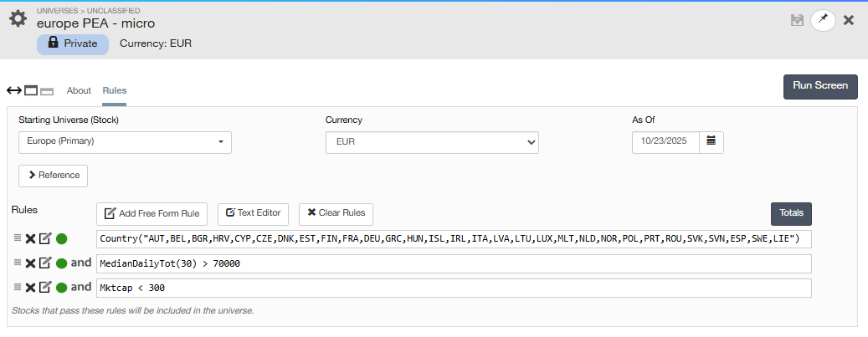Click the pin icon in the header
This screenshot has height=337, width=868.
coord(823,20)
